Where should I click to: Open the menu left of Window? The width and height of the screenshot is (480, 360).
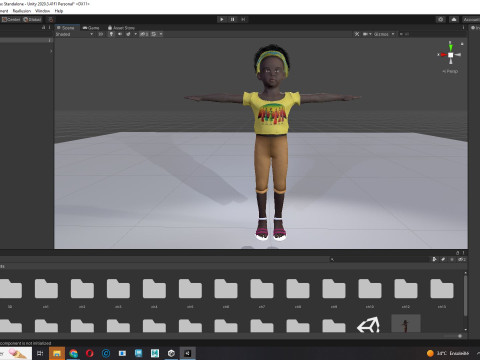tap(22, 11)
